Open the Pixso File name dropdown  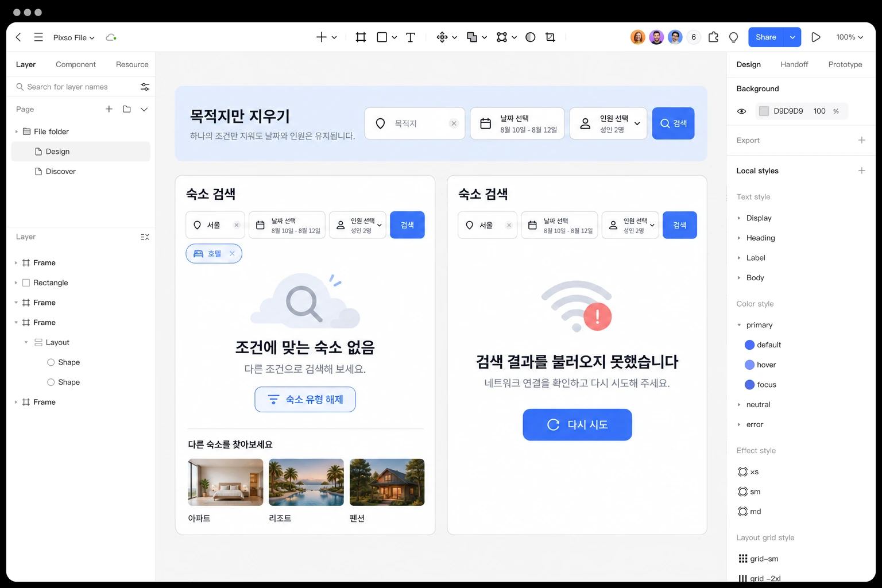tap(74, 37)
